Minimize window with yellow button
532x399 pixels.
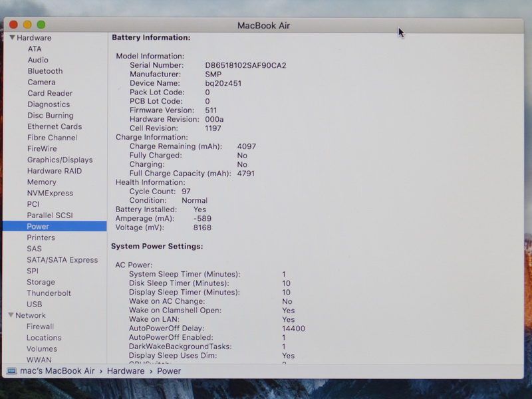(x=27, y=25)
